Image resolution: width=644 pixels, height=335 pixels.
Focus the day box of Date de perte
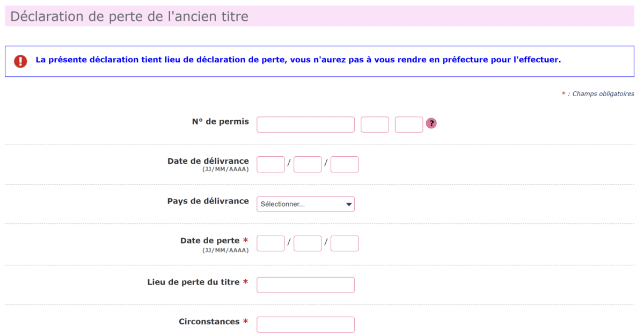point(270,243)
